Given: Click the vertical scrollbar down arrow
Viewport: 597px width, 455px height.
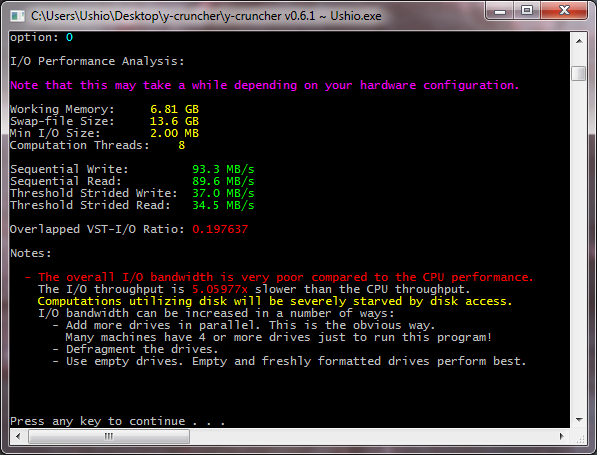Looking at the screenshot, I should [579, 420].
